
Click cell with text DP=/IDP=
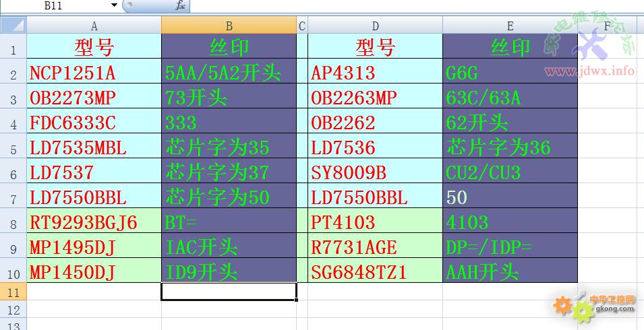tap(510, 247)
